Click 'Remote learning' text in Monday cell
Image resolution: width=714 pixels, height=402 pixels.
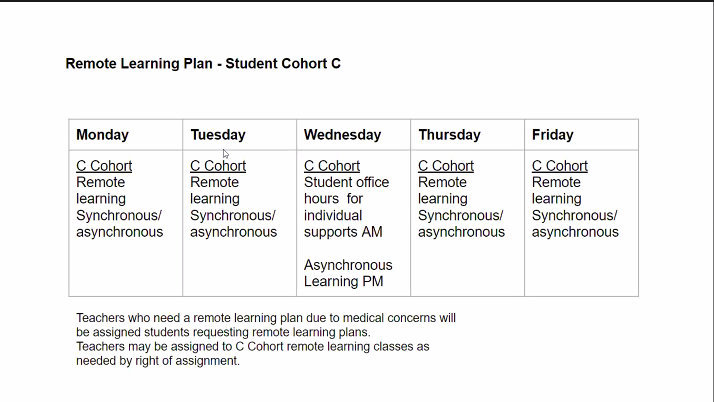click(101, 191)
